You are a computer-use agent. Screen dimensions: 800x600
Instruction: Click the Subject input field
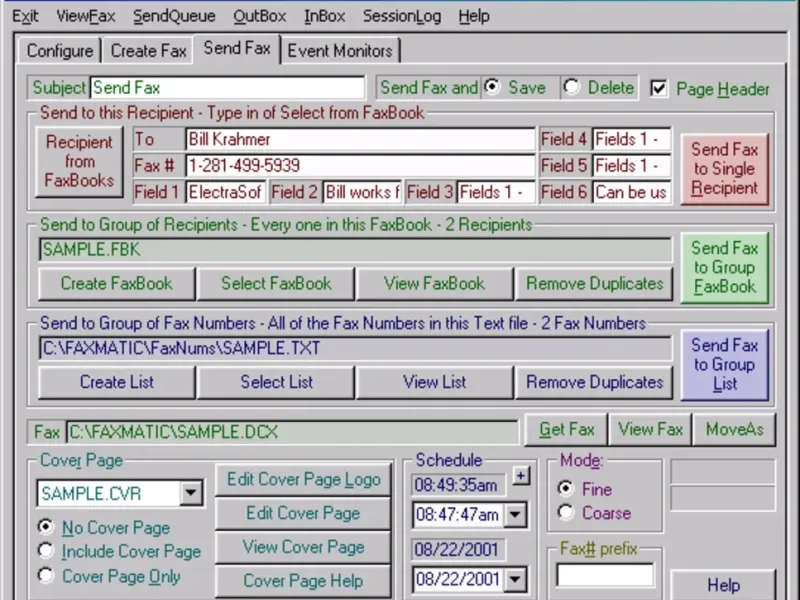(228, 88)
